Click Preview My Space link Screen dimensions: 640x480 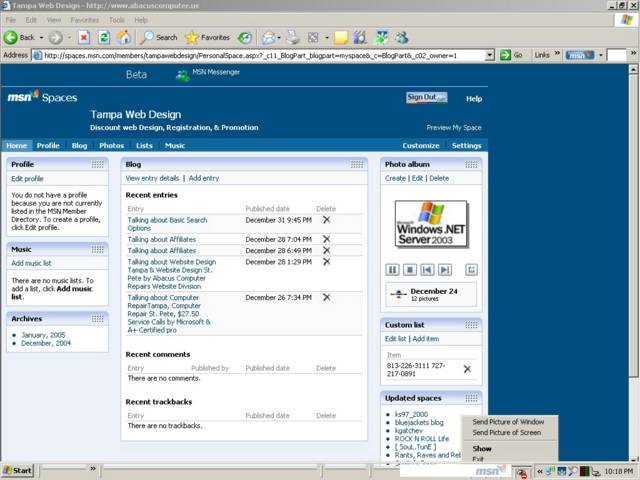(454, 128)
